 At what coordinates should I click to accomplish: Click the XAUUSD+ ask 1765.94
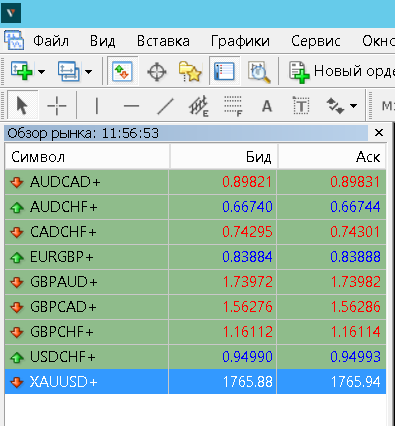355,382
